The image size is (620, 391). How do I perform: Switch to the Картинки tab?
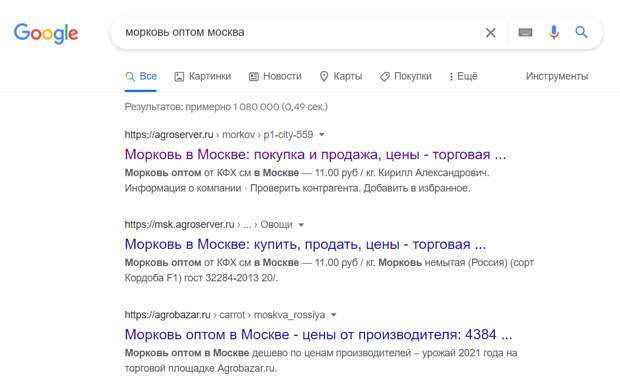tap(203, 76)
